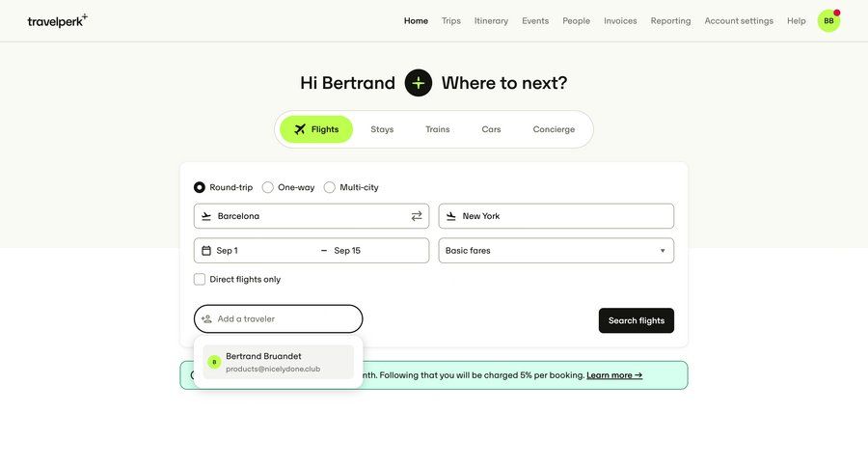Switch to the Trains tab
This screenshot has width=868, height=467.
click(x=438, y=129)
